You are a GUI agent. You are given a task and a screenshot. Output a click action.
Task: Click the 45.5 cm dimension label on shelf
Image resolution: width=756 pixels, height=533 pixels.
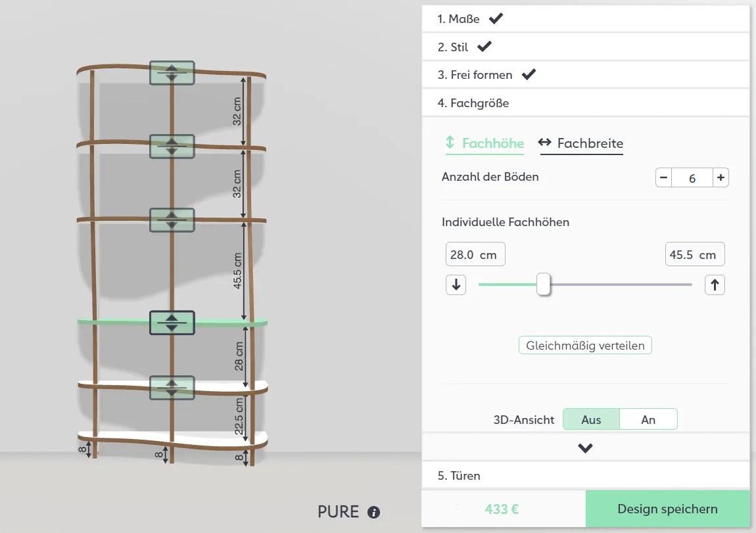(237, 271)
